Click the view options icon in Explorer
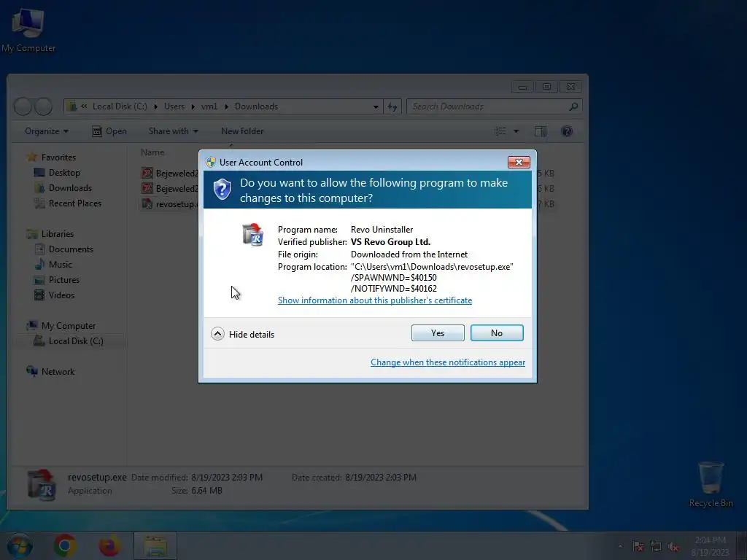This screenshot has width=747, height=560. tap(500, 131)
